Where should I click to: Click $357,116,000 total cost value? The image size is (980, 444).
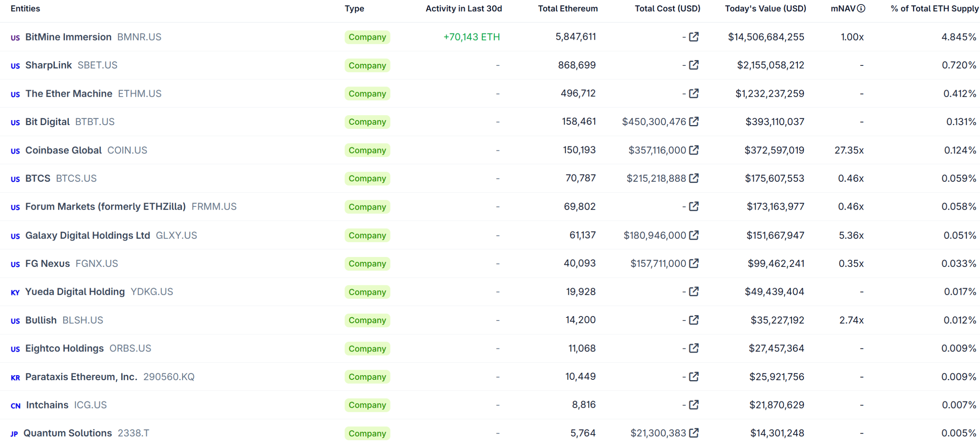tap(657, 150)
